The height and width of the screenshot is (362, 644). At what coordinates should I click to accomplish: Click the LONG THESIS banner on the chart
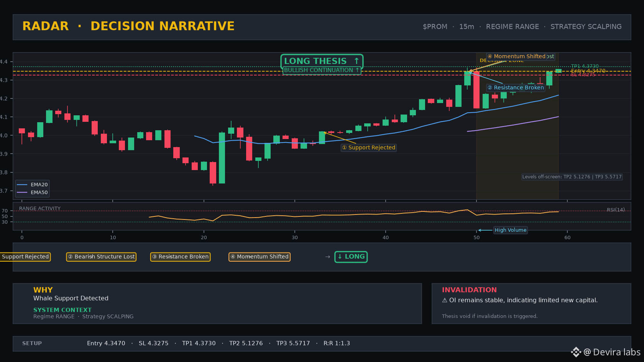tap(322, 61)
